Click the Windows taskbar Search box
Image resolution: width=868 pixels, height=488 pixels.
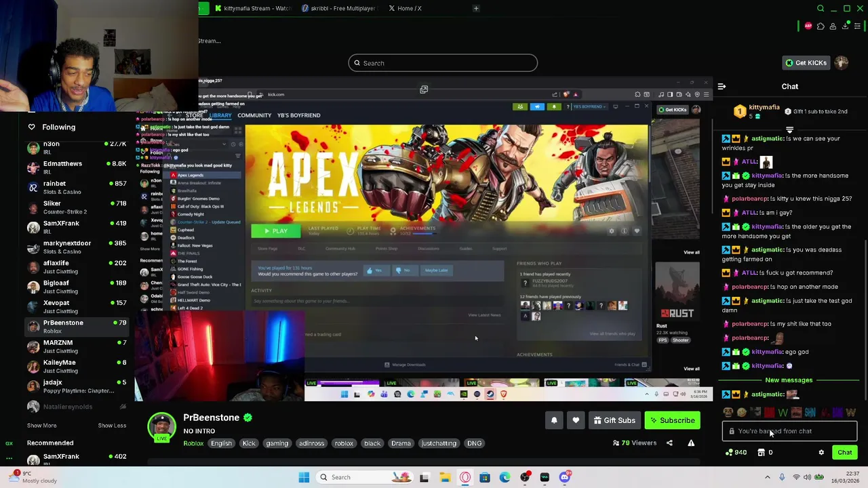tap(365, 477)
